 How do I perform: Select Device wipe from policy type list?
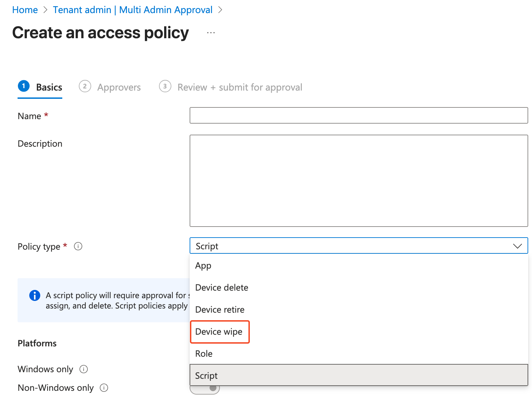click(x=219, y=332)
